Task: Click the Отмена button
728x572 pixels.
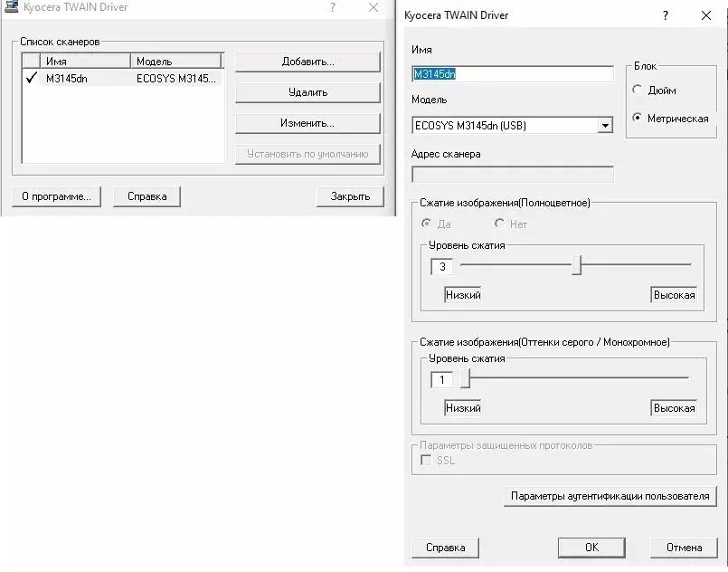Action: pos(684,548)
